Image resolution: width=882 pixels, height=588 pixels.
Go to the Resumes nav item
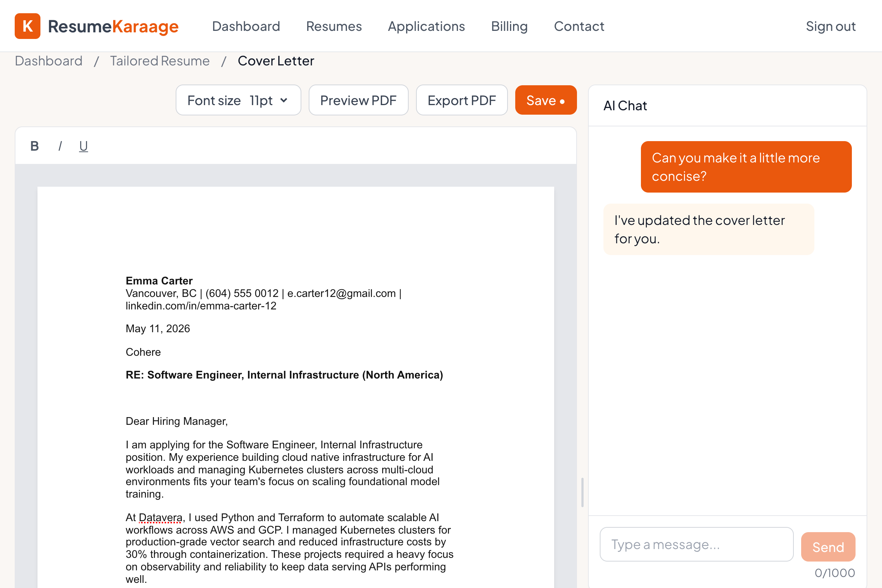(x=334, y=26)
